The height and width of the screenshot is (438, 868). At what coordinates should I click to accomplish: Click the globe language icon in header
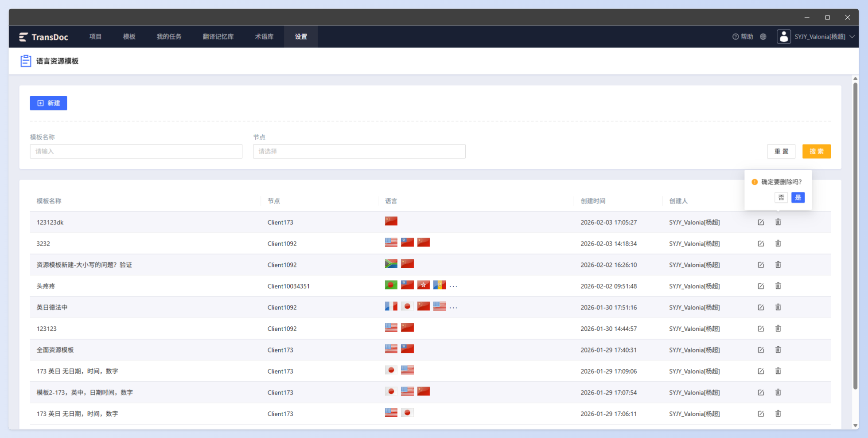point(763,37)
